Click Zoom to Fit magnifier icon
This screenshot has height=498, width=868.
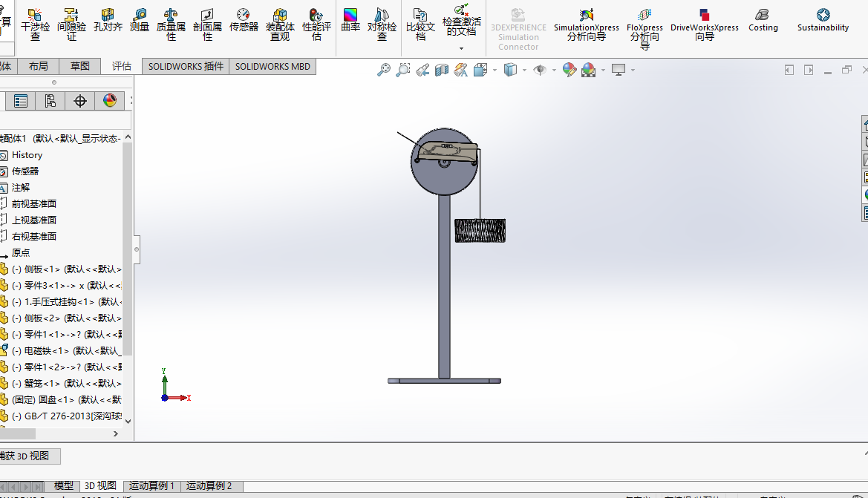[384, 70]
